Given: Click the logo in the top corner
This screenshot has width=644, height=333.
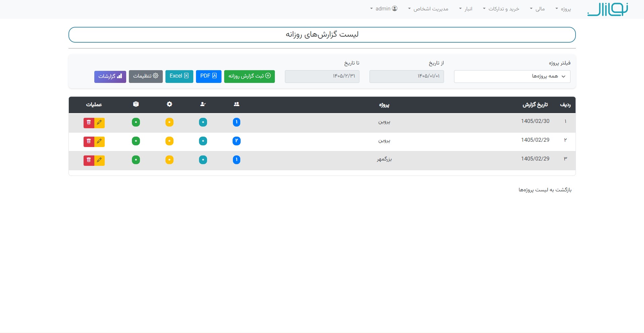Looking at the screenshot, I should 607,9.
